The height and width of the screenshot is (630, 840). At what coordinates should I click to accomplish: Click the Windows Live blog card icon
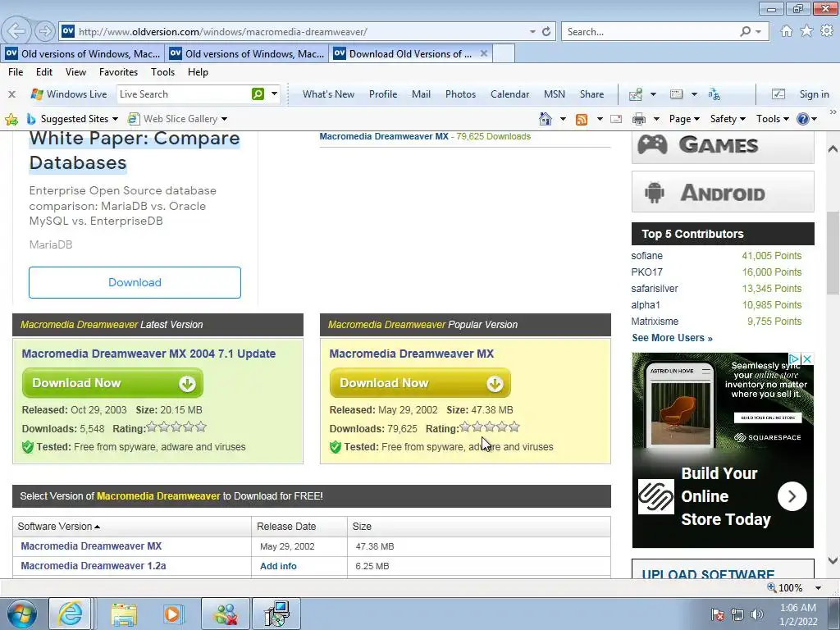point(677,94)
